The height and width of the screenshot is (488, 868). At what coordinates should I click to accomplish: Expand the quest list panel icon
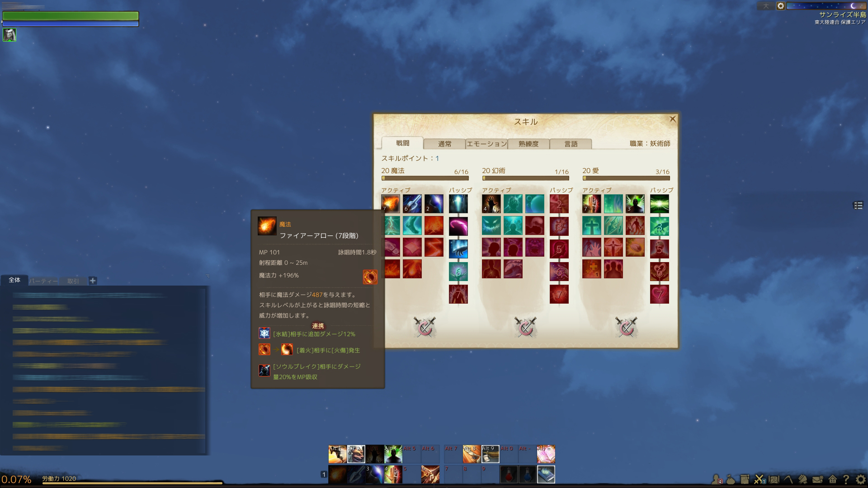tap(858, 205)
